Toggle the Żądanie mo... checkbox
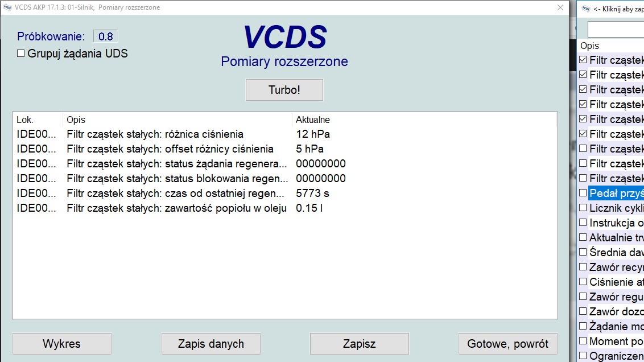The width and height of the screenshot is (644, 362). pos(583,326)
